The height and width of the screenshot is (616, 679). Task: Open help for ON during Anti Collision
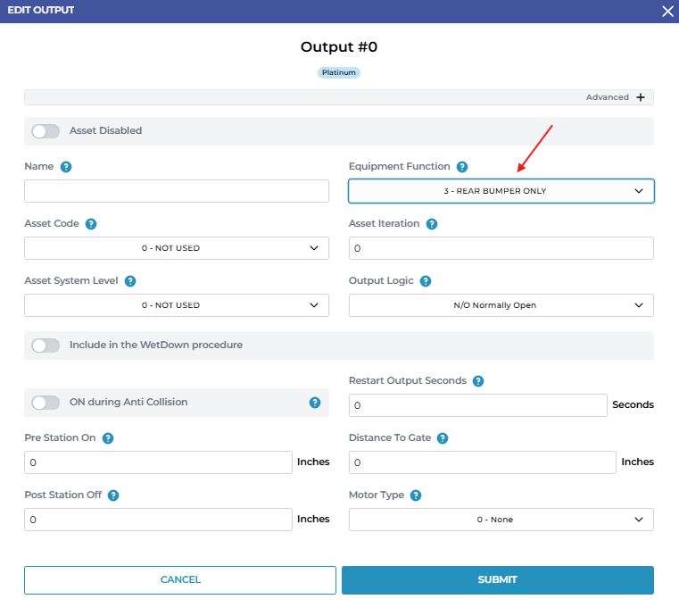pyautogui.click(x=315, y=403)
